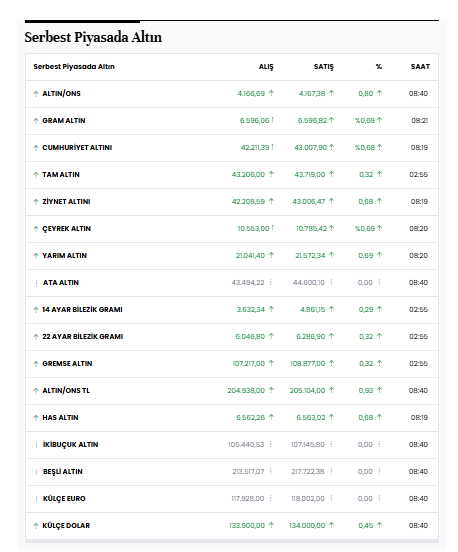Click BEŞLİ ALTIN sell price 217.722,38
This screenshot has width=458, height=552.
(x=308, y=472)
